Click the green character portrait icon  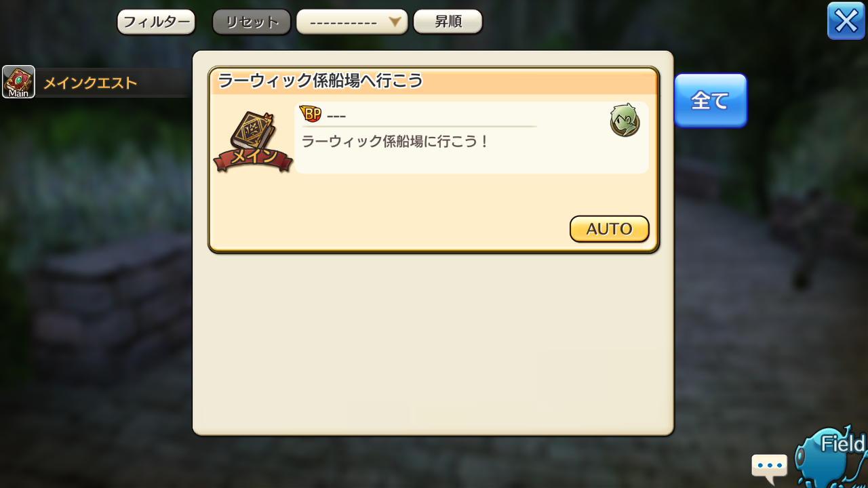625,121
